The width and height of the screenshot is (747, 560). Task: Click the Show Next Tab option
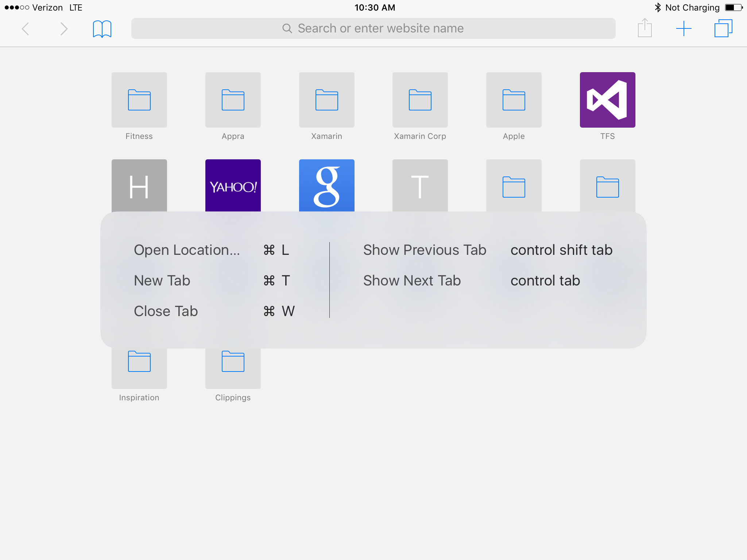[411, 280]
